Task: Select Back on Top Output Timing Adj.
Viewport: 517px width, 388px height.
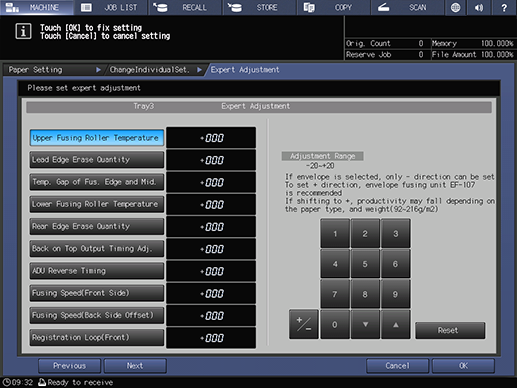Action: click(x=97, y=249)
